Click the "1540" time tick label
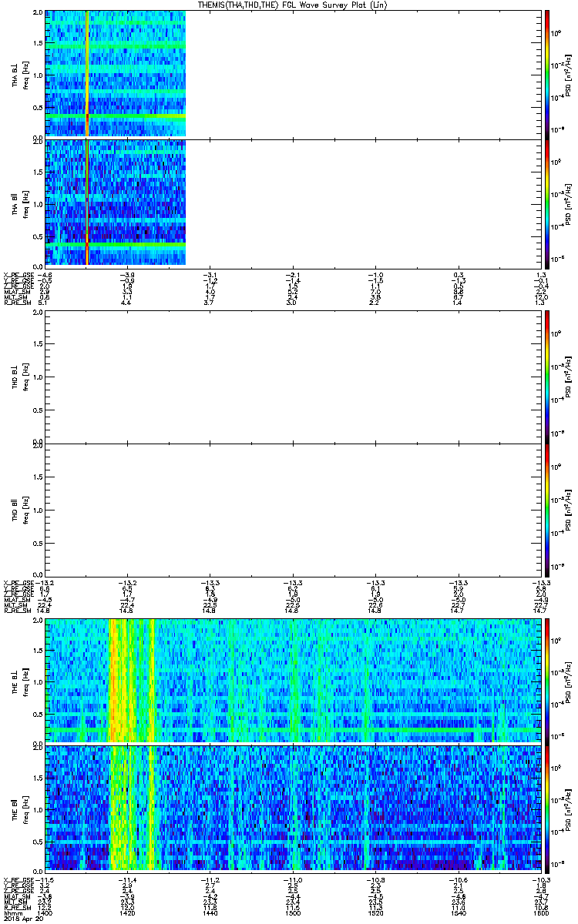The image size is (578, 924). pyautogui.click(x=459, y=915)
